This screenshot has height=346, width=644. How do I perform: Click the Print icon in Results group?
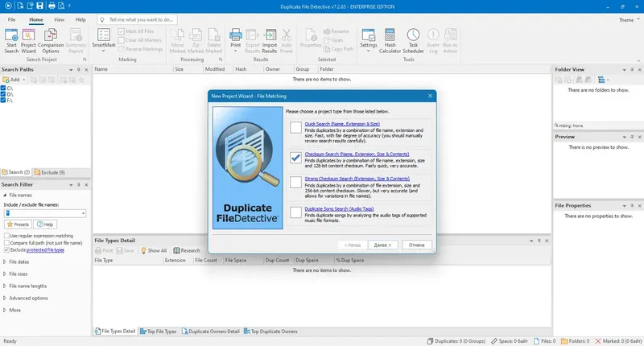pos(236,39)
